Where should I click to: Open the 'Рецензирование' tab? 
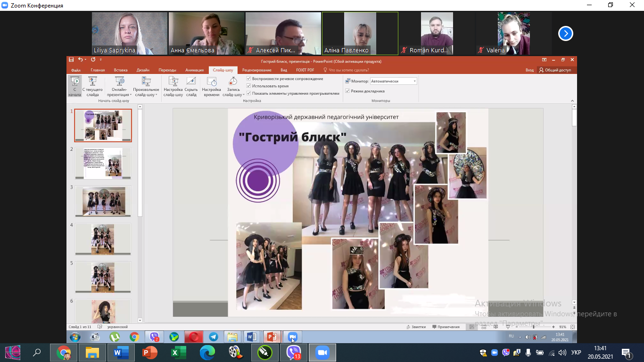pos(257,70)
